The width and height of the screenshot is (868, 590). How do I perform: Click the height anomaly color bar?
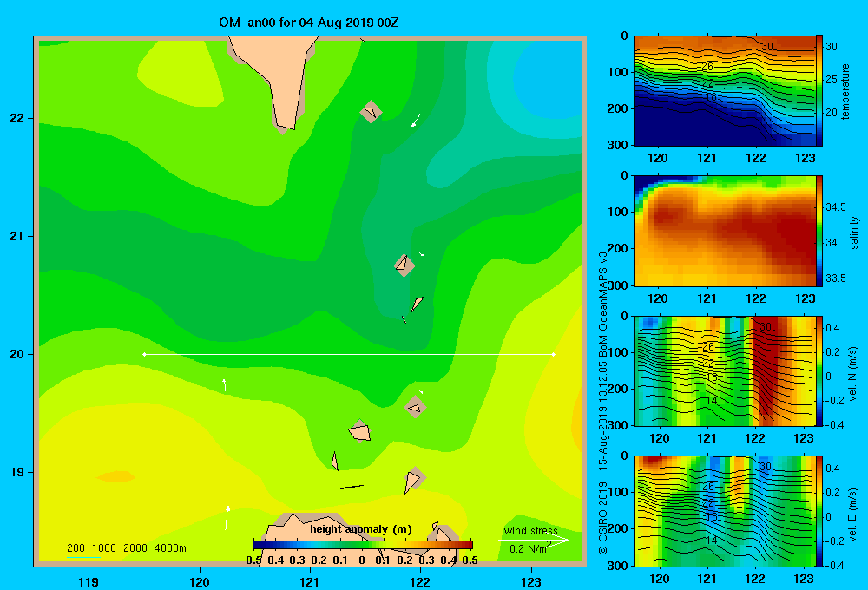pyautogui.click(x=363, y=545)
